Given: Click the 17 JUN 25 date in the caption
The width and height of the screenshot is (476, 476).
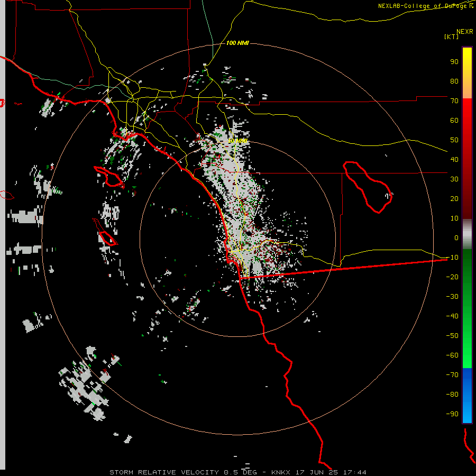Looking at the screenshot, I should click(x=317, y=472).
